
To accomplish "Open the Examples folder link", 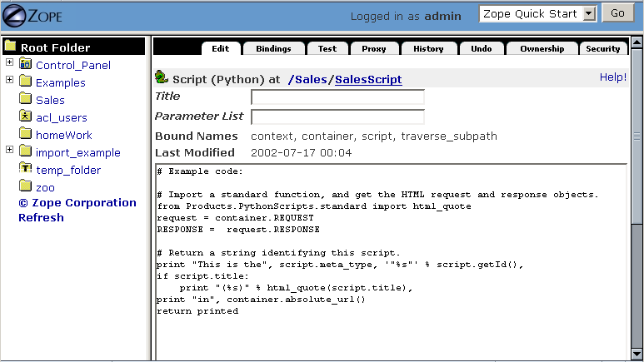I will 60,83.
